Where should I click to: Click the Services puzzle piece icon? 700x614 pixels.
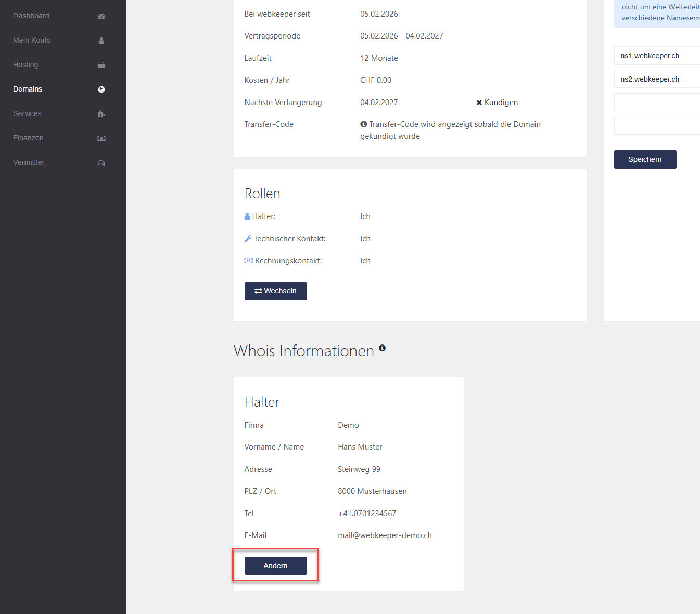coord(101,114)
